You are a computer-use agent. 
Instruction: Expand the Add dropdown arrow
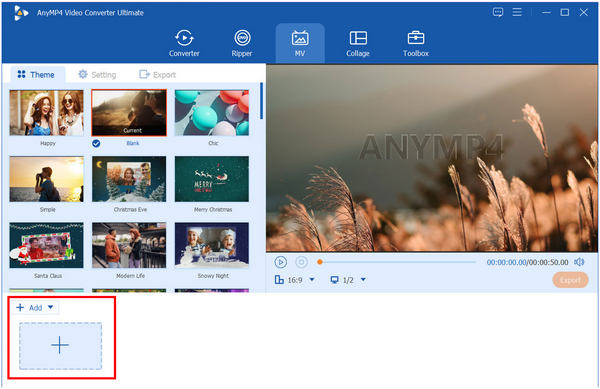[x=51, y=307]
